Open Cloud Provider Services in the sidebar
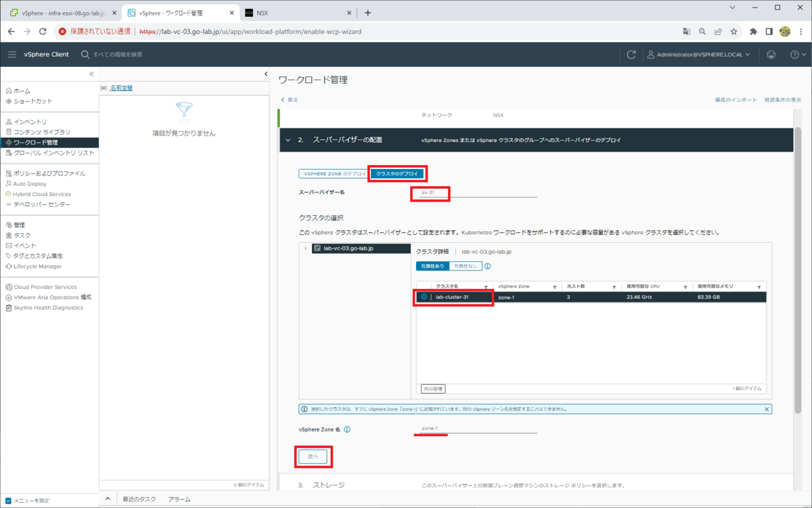The image size is (812, 508). pyautogui.click(x=45, y=287)
